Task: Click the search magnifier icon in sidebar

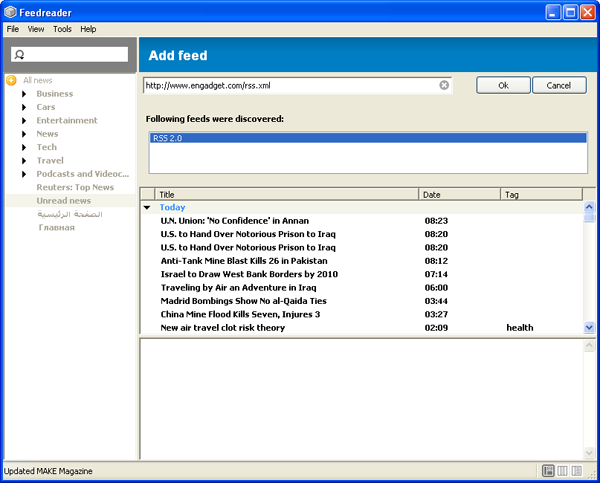Action: pos(20,55)
